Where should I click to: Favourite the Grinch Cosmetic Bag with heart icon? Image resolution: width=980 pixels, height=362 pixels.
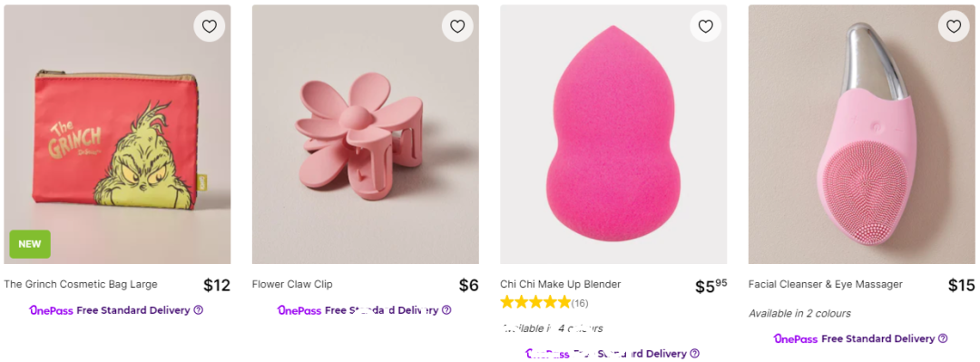click(210, 26)
